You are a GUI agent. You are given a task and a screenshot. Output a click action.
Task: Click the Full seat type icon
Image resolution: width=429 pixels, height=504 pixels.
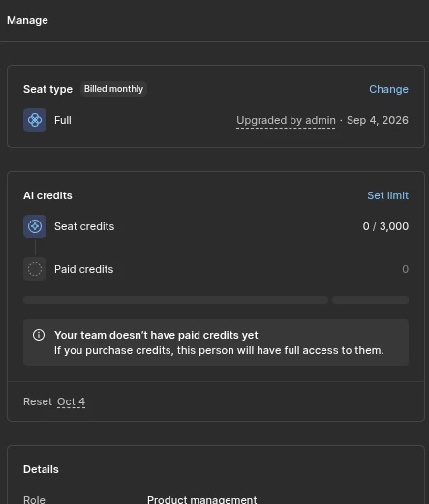[x=35, y=120]
